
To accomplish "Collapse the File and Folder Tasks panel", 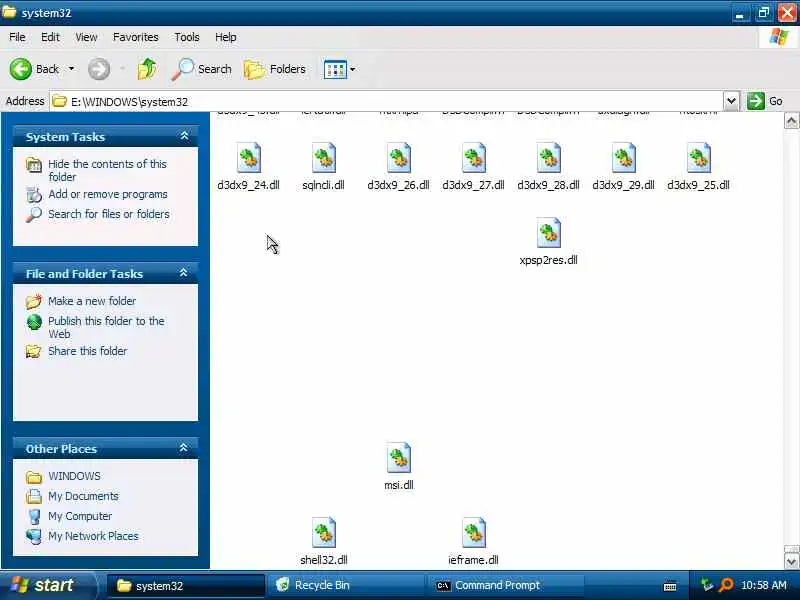I will [184, 273].
